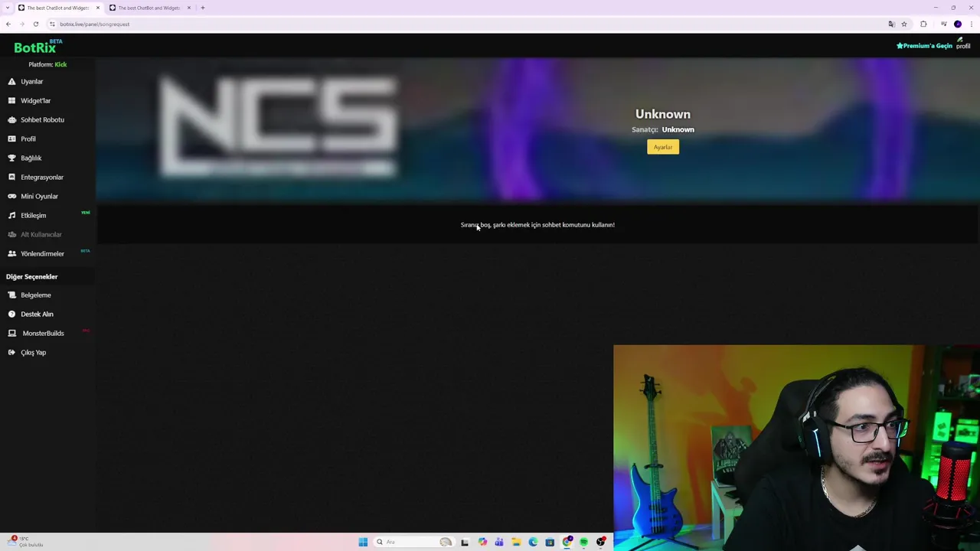Bookmark this page with star icon
Screen dimensions: 980x551
(904, 24)
